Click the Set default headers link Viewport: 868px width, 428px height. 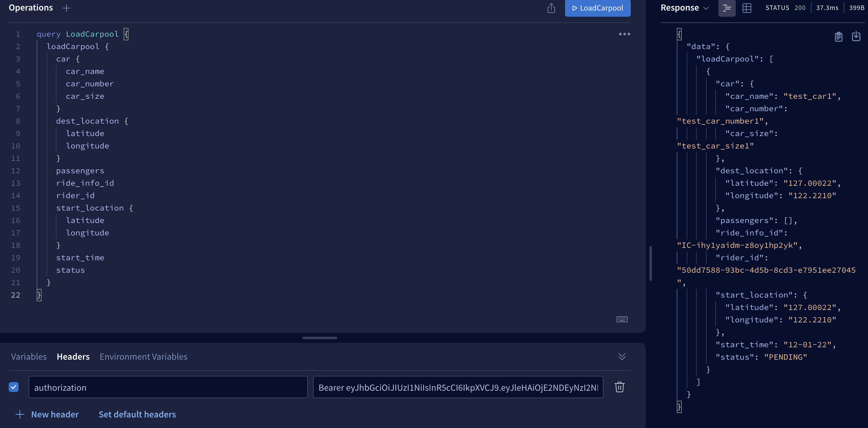coord(137,414)
